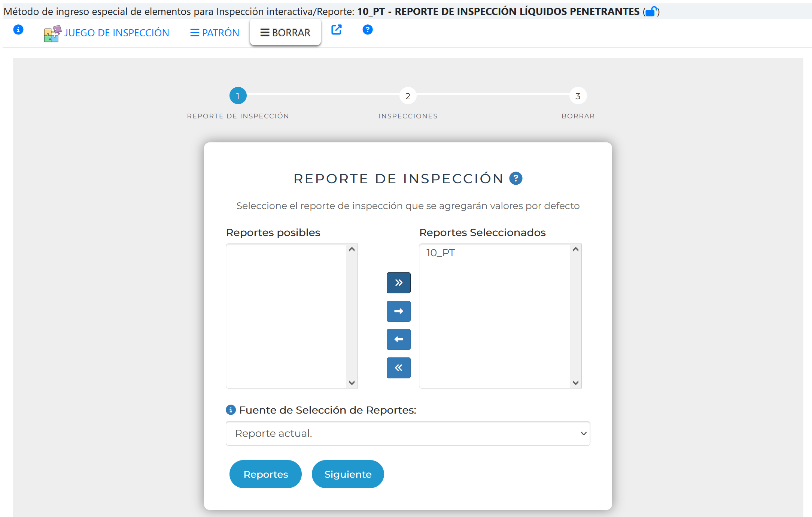Move selected report left with arrow button

[x=398, y=339]
